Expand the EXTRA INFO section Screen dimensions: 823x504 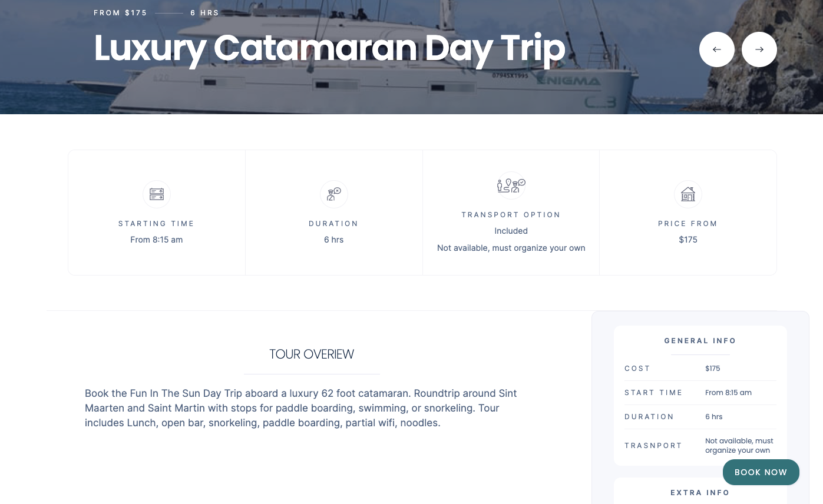700,492
